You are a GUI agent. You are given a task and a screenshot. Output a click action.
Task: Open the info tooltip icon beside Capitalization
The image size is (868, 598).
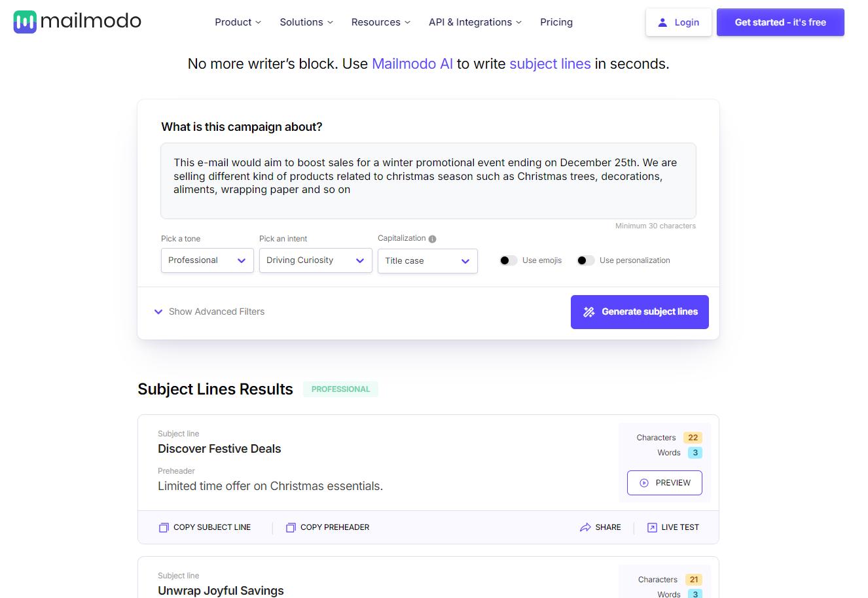[x=433, y=238]
